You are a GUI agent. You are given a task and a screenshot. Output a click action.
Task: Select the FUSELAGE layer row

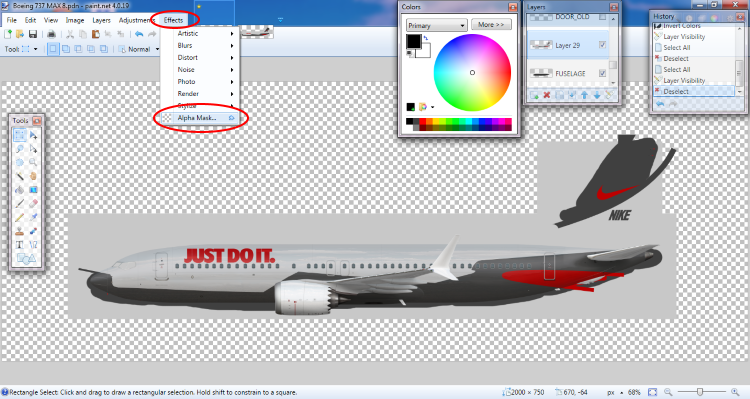tap(567, 73)
